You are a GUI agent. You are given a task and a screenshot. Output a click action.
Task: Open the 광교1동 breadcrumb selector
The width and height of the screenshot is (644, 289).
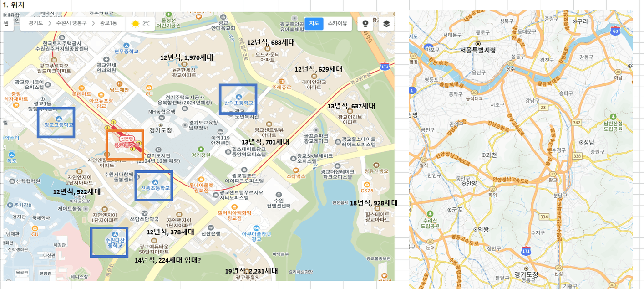[110, 23]
